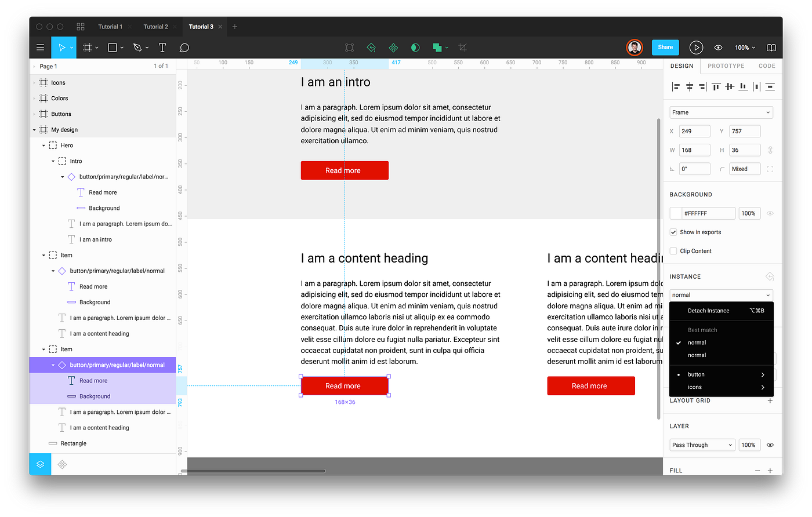Open the Frame type dropdown
Screen dimensions: 812x517
pyautogui.click(x=721, y=112)
